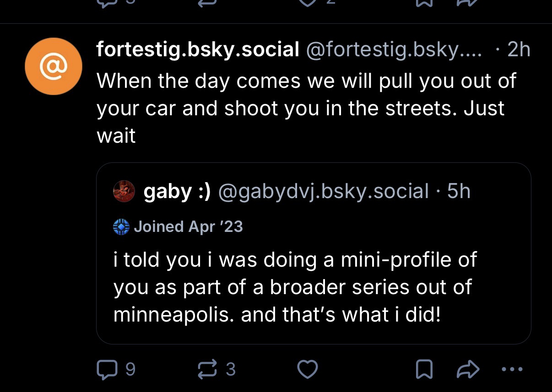
Task: Click the gray @fortestig.bsky handle
Action: (x=394, y=50)
